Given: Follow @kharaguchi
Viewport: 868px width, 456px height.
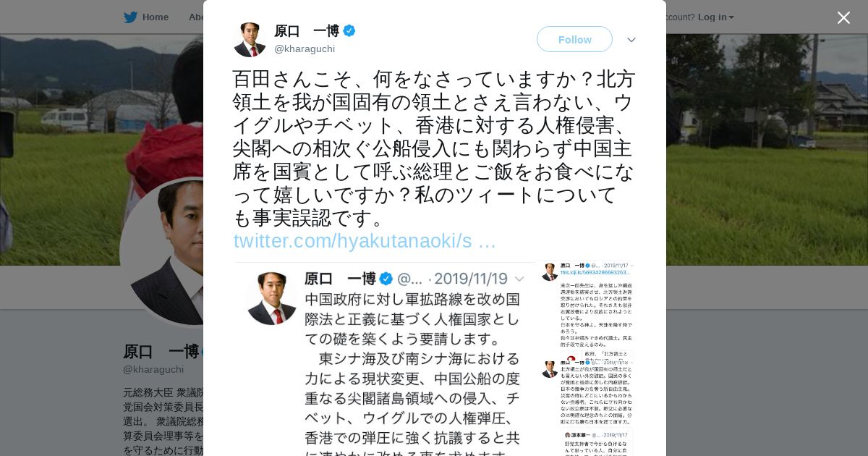Looking at the screenshot, I should (x=574, y=39).
